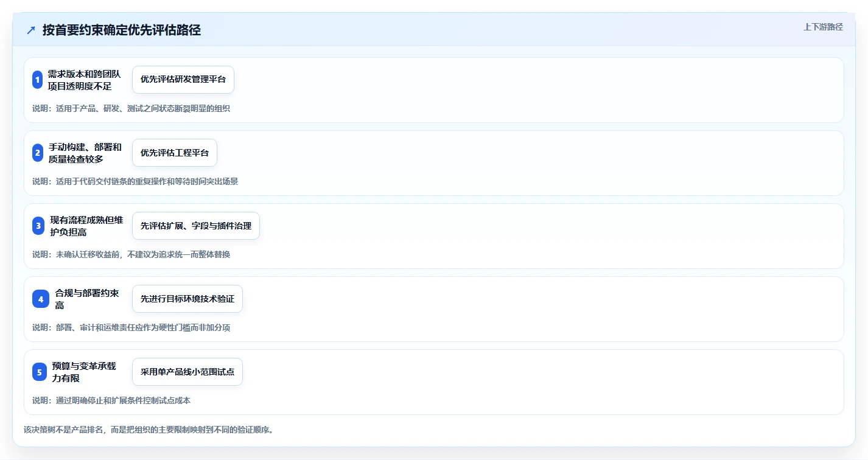Viewport: 868px width, 460px height.
Task: Select step number 4 badge
Action: coord(41,299)
